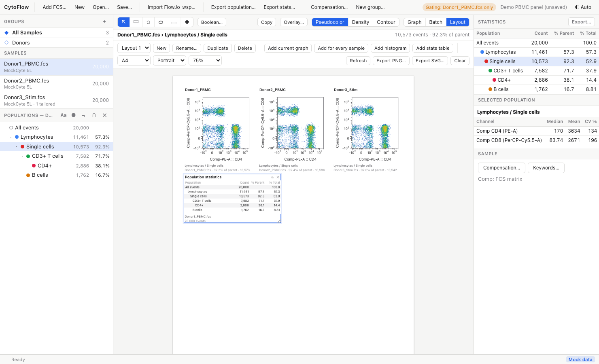Select the polygon gate tool
This screenshot has width=599, height=364.
coord(149,22)
